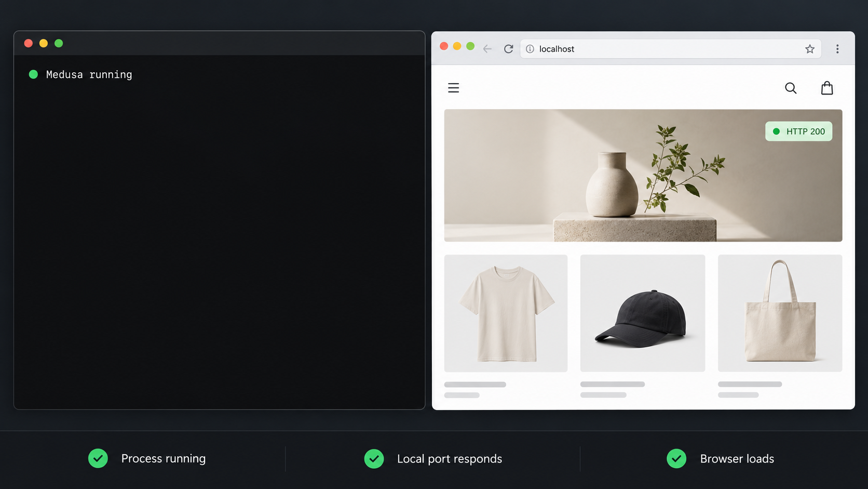Close the browser window with red button
The height and width of the screenshot is (489, 868).
click(x=444, y=46)
